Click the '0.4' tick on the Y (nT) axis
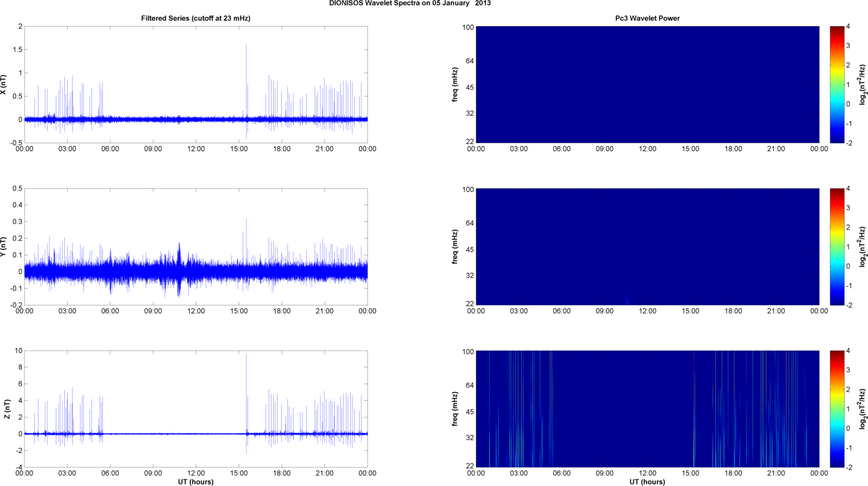The height and width of the screenshot is (486, 868). (18, 205)
